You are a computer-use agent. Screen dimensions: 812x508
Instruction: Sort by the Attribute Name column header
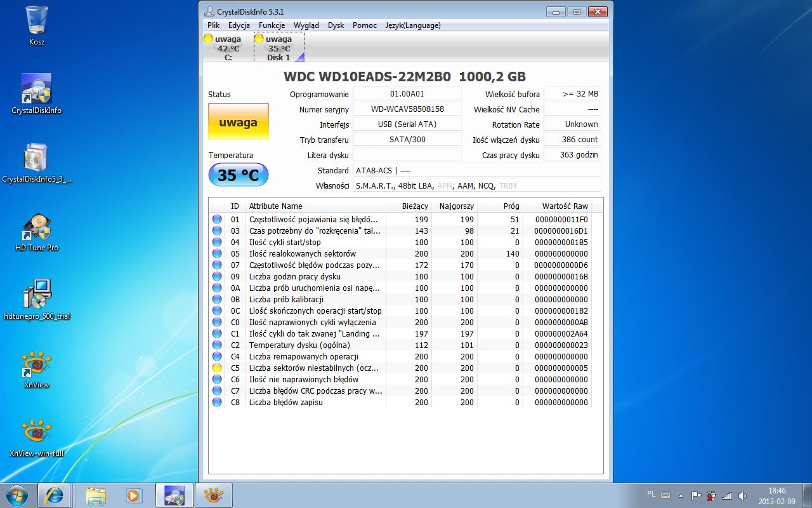315,206
